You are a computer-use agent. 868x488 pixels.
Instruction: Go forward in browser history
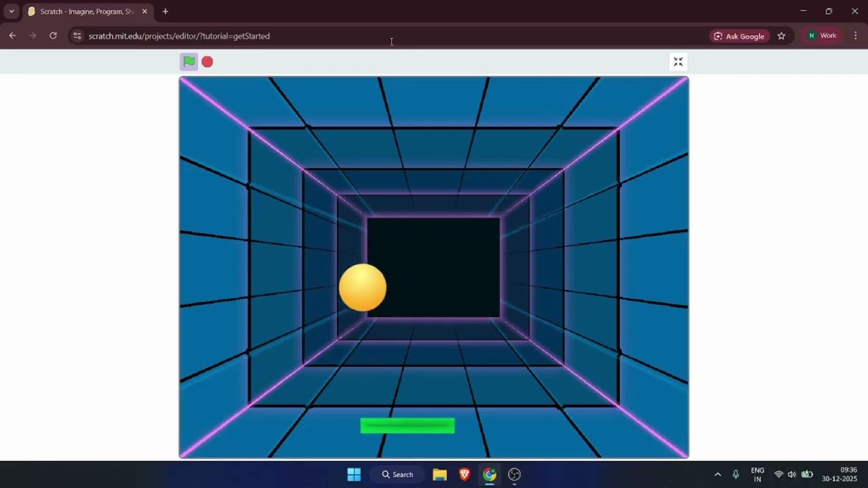click(x=33, y=36)
